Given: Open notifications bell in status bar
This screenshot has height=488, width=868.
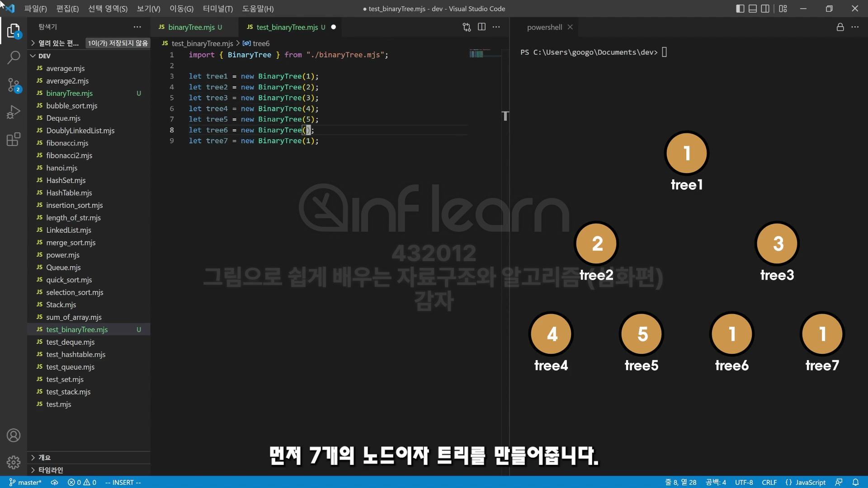Looking at the screenshot, I should 855,482.
